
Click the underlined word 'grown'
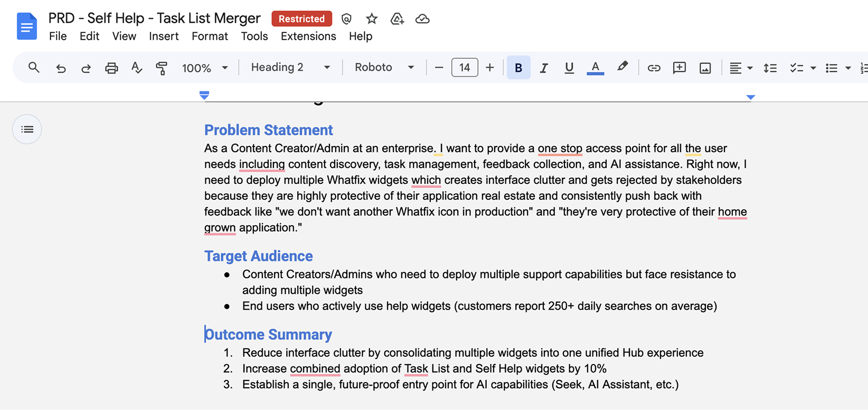(220, 228)
